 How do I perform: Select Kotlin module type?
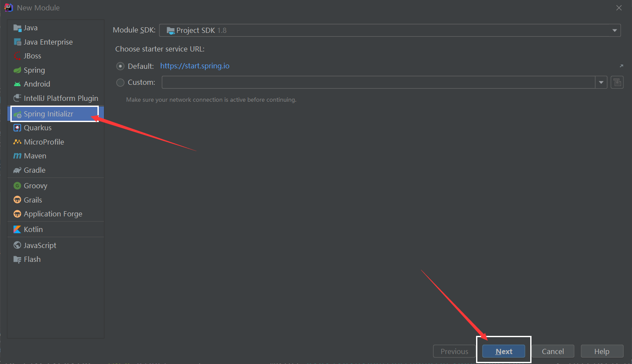click(x=56, y=229)
